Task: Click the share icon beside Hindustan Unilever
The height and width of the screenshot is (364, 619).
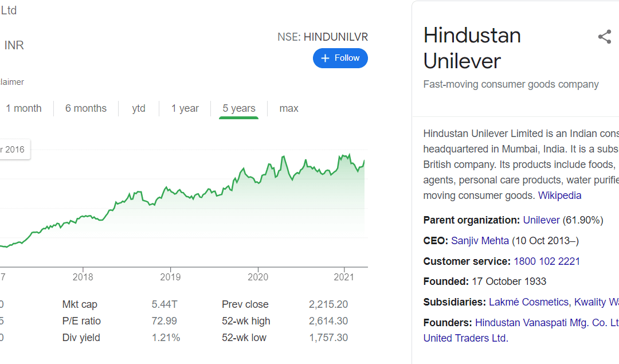Action: click(x=605, y=37)
